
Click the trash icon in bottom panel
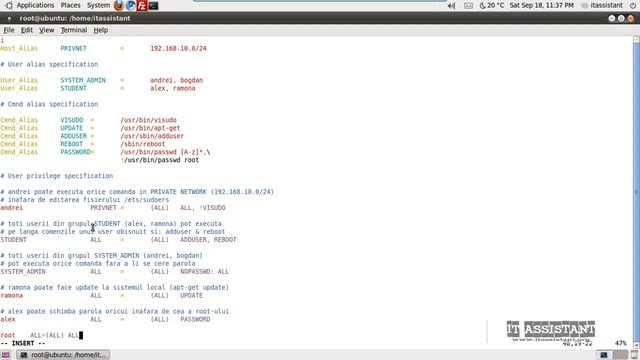[x=634, y=355]
